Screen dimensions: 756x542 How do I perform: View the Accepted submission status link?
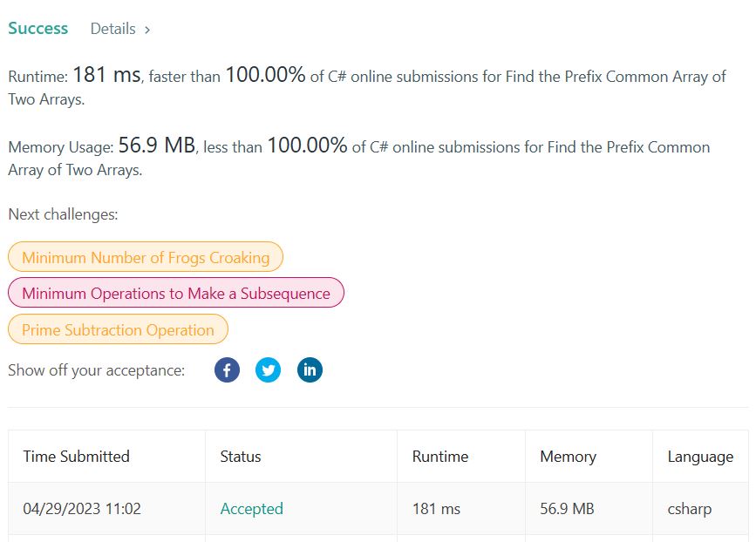pyautogui.click(x=252, y=509)
